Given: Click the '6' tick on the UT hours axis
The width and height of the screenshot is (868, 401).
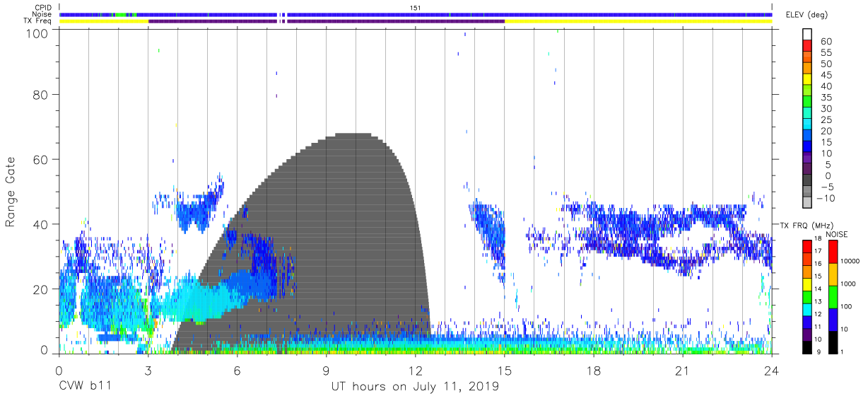Looking at the screenshot, I should point(237,371).
